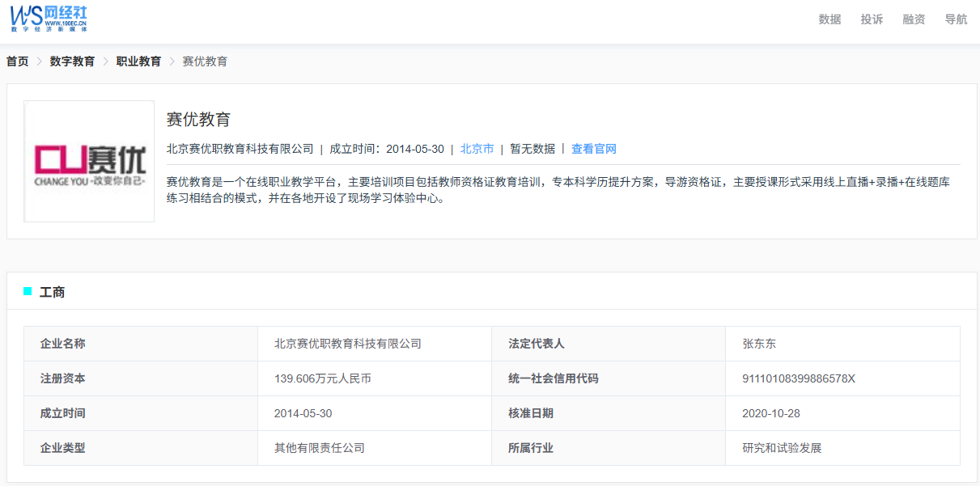Click the 赛优教育 company heading
The image size is (980, 486).
click(x=198, y=120)
